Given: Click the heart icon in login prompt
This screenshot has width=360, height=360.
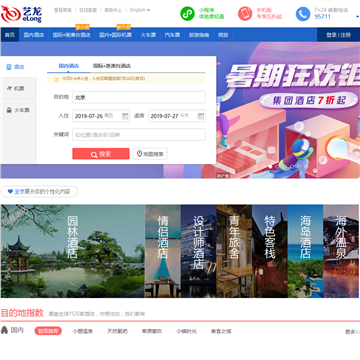Looking at the screenshot, I should point(10,191).
